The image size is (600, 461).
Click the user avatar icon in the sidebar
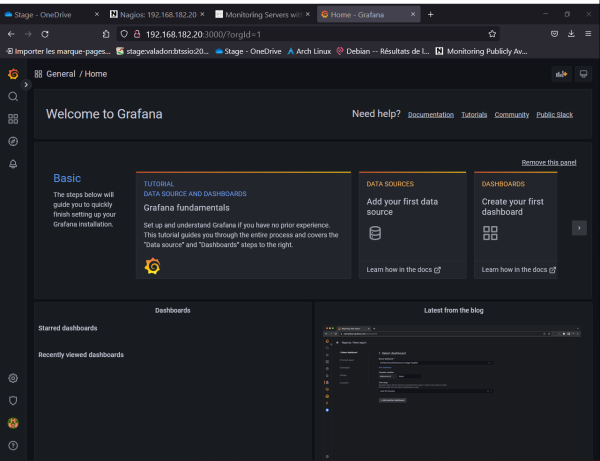click(x=13, y=423)
